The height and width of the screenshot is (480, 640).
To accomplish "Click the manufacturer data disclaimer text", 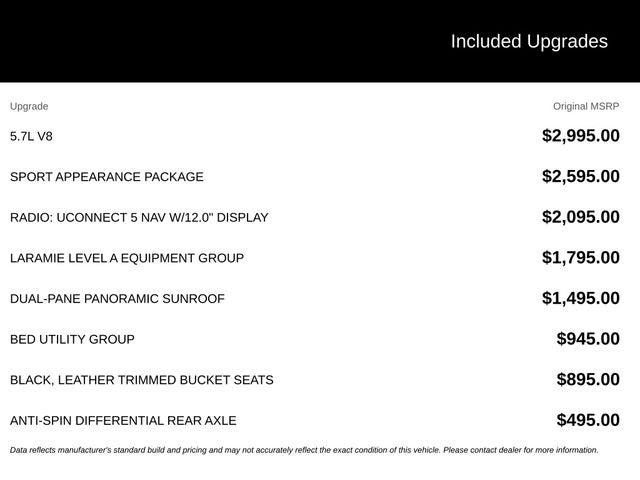I will point(304,450).
